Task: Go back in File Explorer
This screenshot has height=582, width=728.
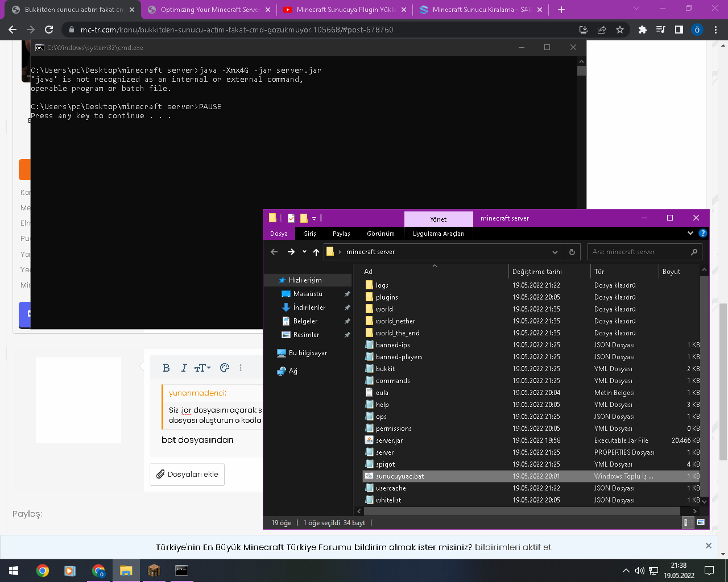Action: coord(274,252)
